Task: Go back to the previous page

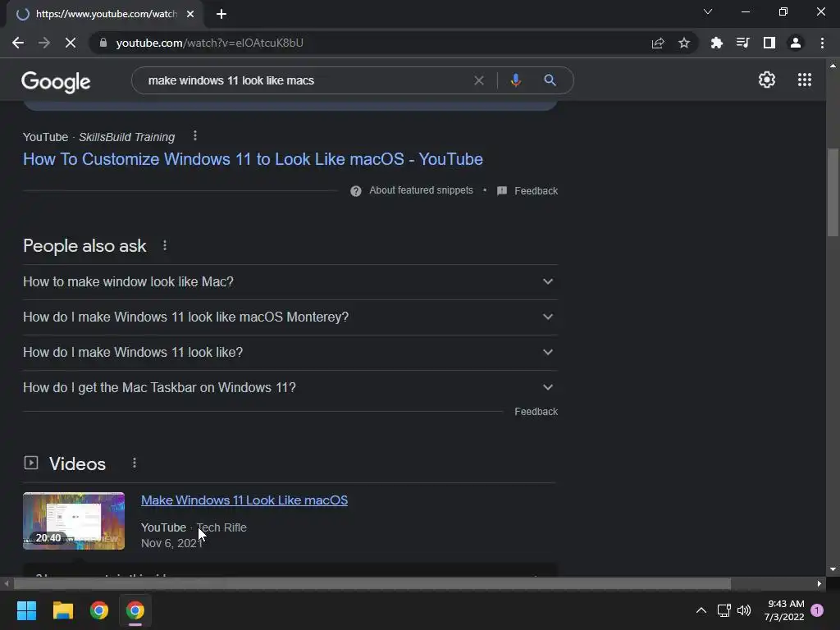Action: [x=18, y=43]
